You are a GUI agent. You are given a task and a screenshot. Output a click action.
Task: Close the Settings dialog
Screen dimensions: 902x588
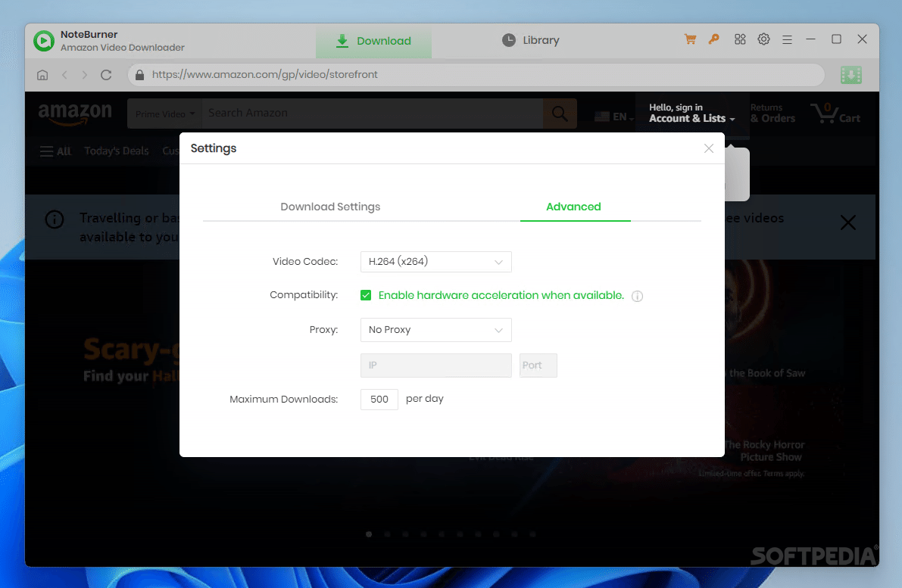(x=709, y=148)
